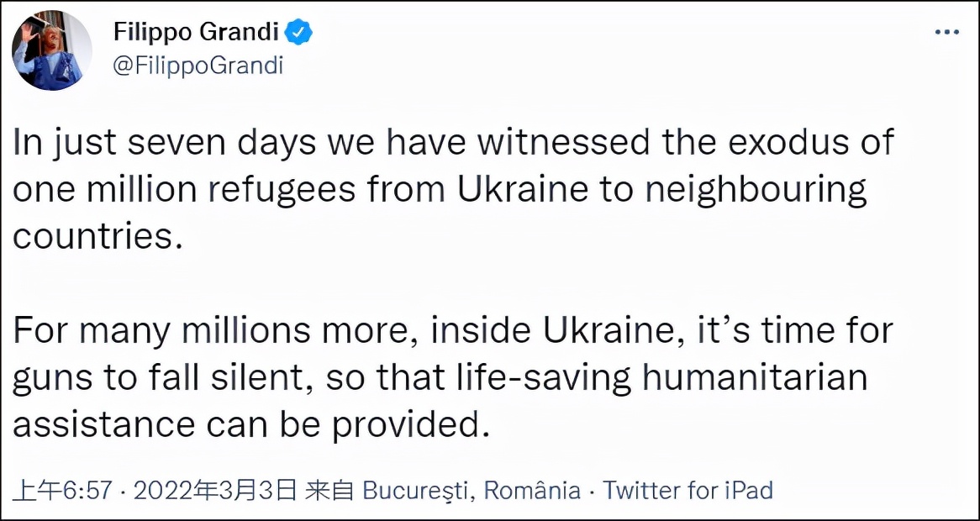
Task: Click the 上午6:57 timestamp
Action: coord(63,490)
